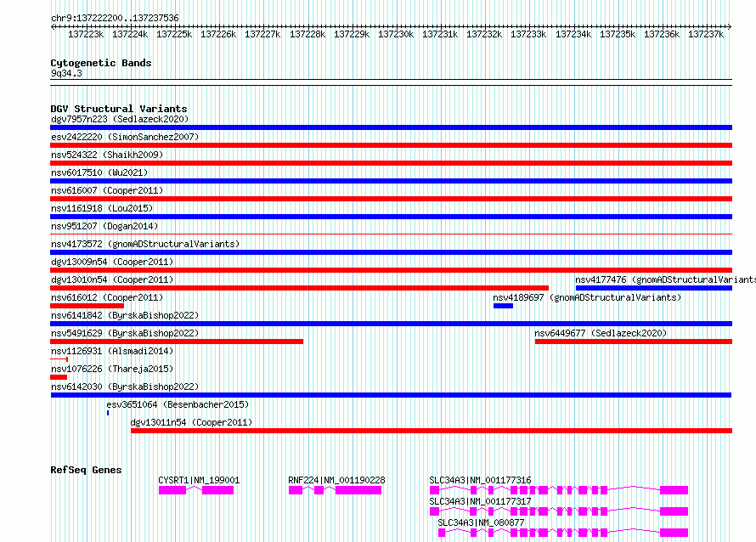Click the nsv1126931 (Alsmadi2014) label
Viewport: 756px width, 542px height.
click(x=112, y=351)
